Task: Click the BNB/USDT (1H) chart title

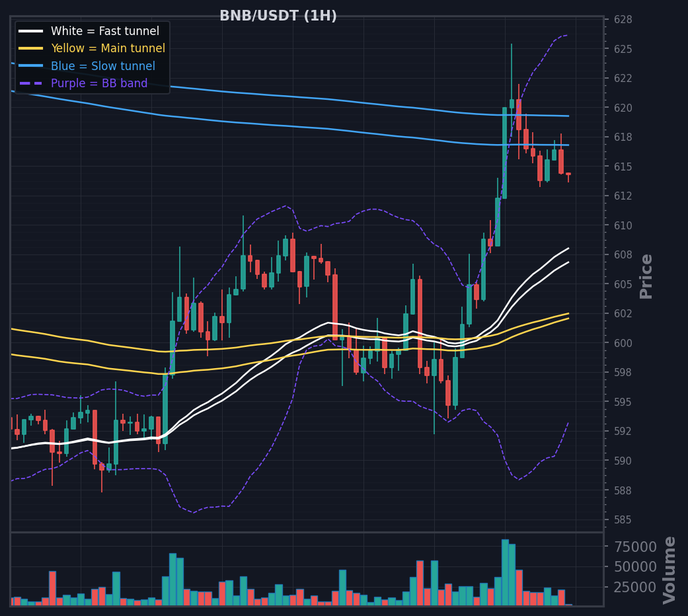Action: click(x=278, y=16)
